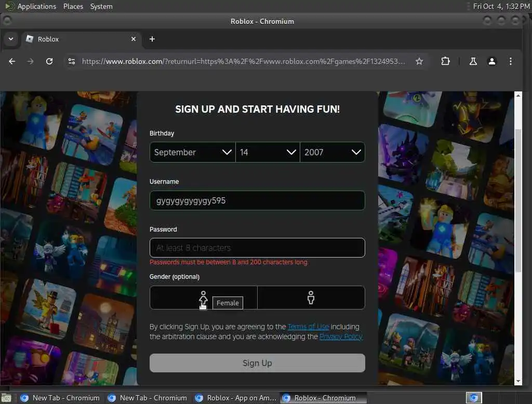Click the show desktop icon in taskbar
The height and width of the screenshot is (404, 532).
pos(6,398)
